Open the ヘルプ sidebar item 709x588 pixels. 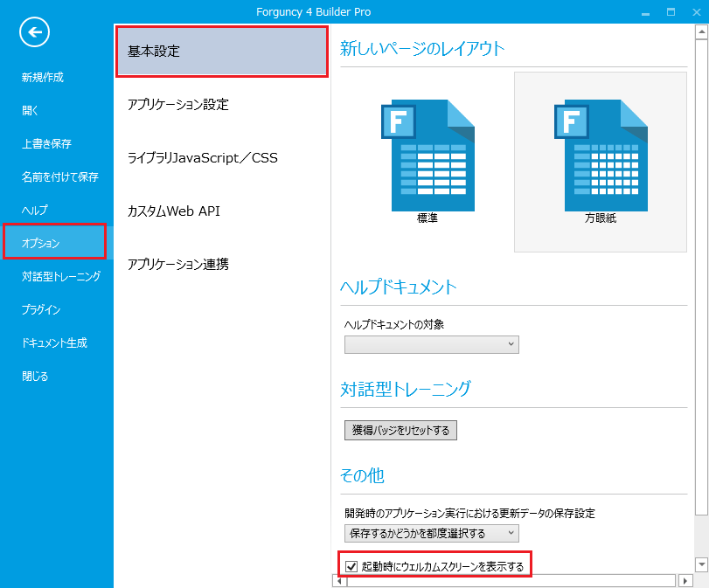click(x=34, y=211)
